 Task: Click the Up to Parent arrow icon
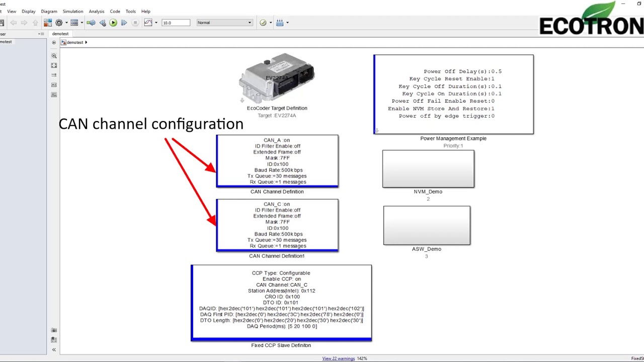coord(35,23)
